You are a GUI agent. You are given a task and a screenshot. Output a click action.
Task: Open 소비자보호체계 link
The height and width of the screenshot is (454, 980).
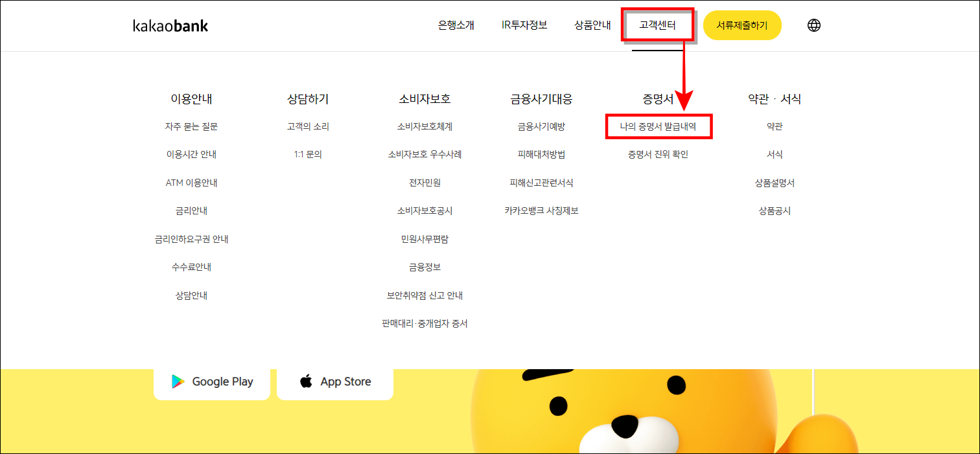[x=425, y=127]
